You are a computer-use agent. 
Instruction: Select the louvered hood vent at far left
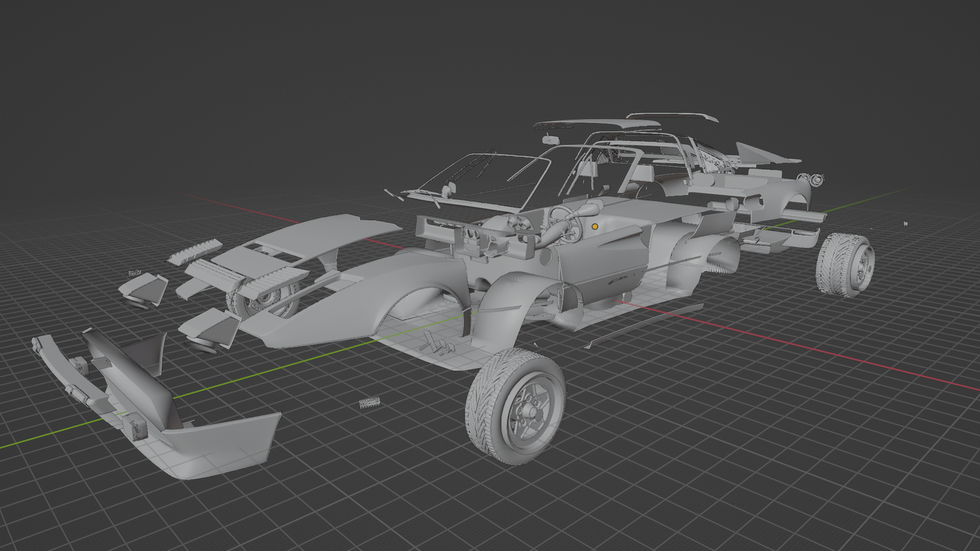pyautogui.click(x=194, y=251)
